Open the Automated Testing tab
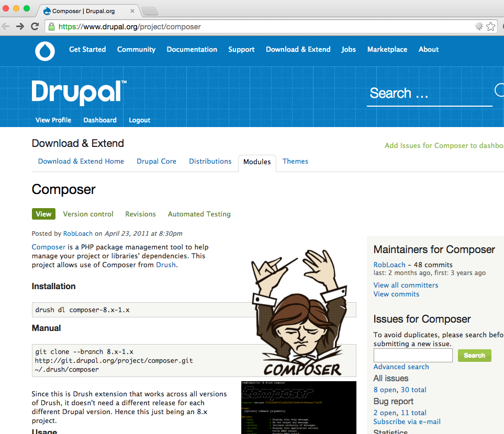This screenshot has height=434, width=504. pyautogui.click(x=199, y=214)
